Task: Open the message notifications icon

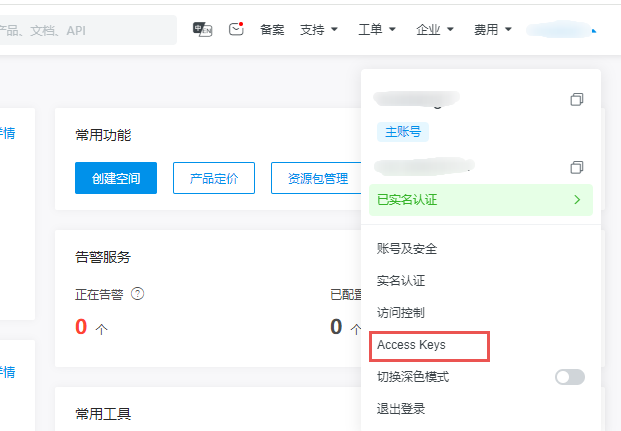Action: tap(236, 29)
